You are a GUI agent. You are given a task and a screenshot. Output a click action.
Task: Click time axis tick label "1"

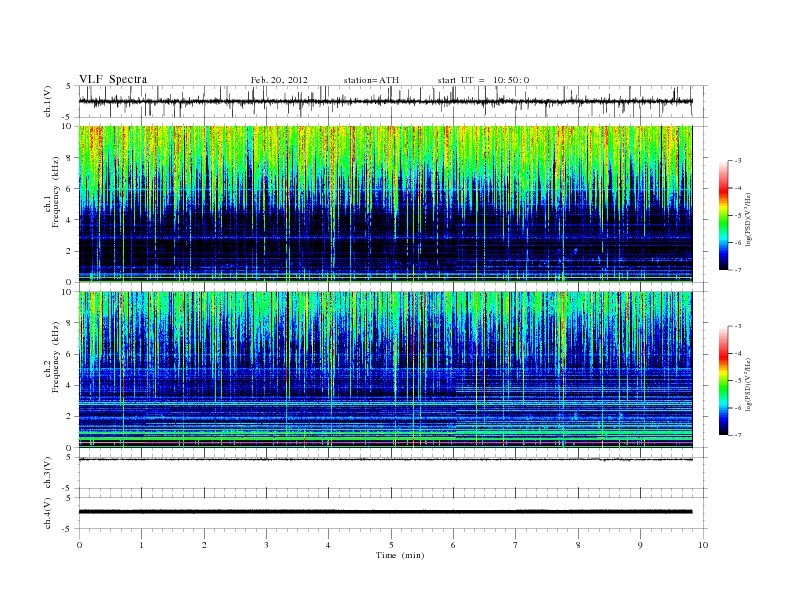click(141, 545)
